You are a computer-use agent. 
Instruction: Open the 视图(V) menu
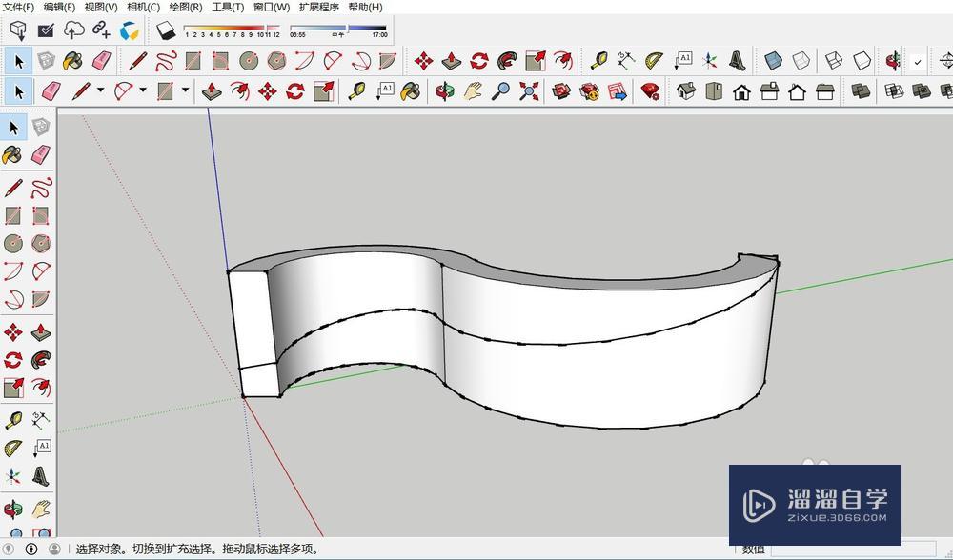(101, 7)
